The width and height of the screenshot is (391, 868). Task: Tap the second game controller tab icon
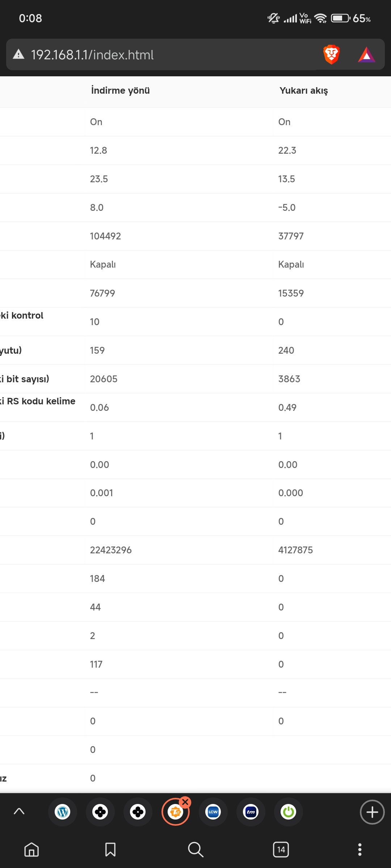[138, 812]
